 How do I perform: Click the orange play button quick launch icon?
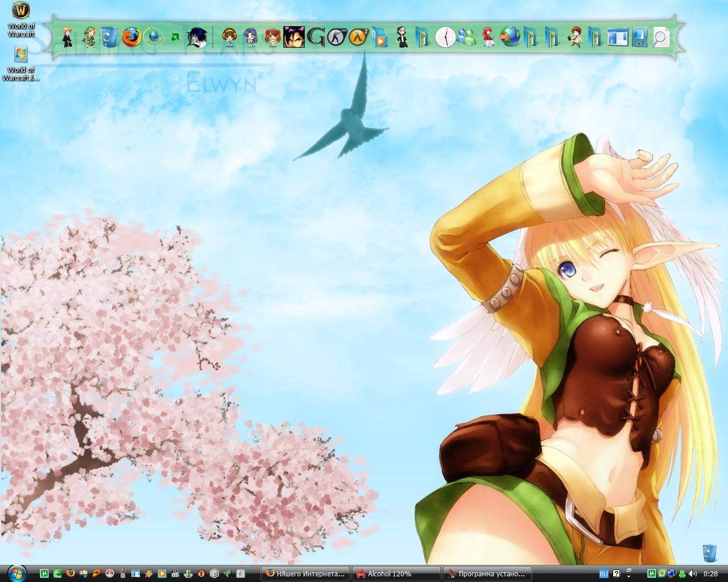[x=162, y=573]
